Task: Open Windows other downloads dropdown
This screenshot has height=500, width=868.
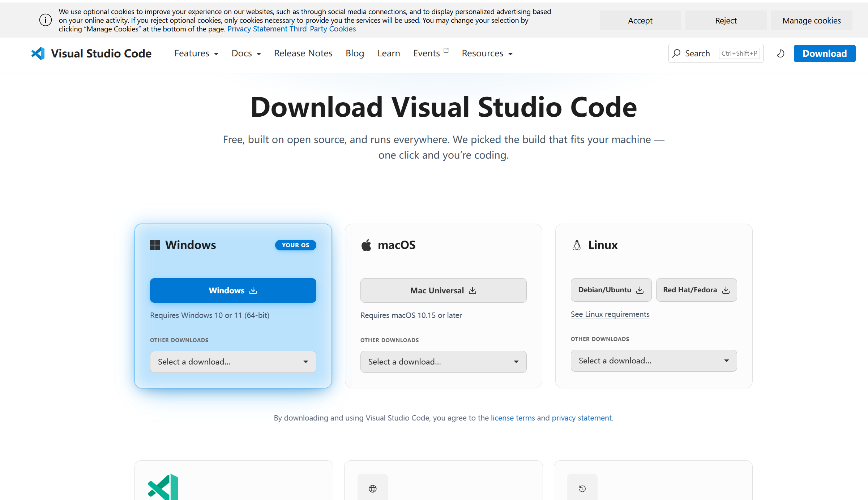Action: point(233,362)
